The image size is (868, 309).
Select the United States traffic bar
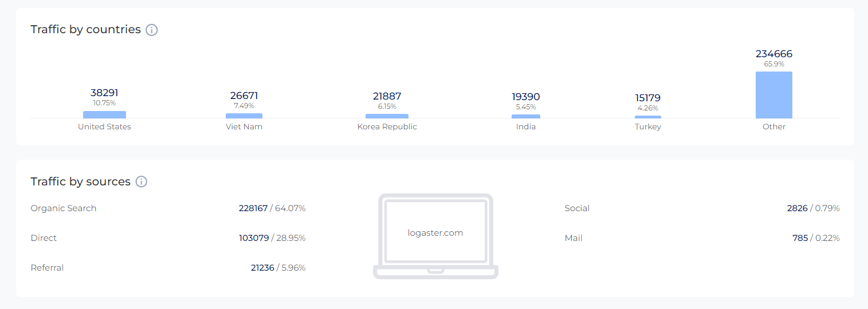104,114
